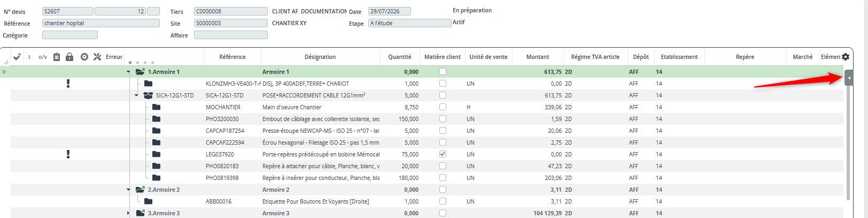Click the box icon of SICA-12G1-STD
The image size is (868, 218).
(x=149, y=95)
